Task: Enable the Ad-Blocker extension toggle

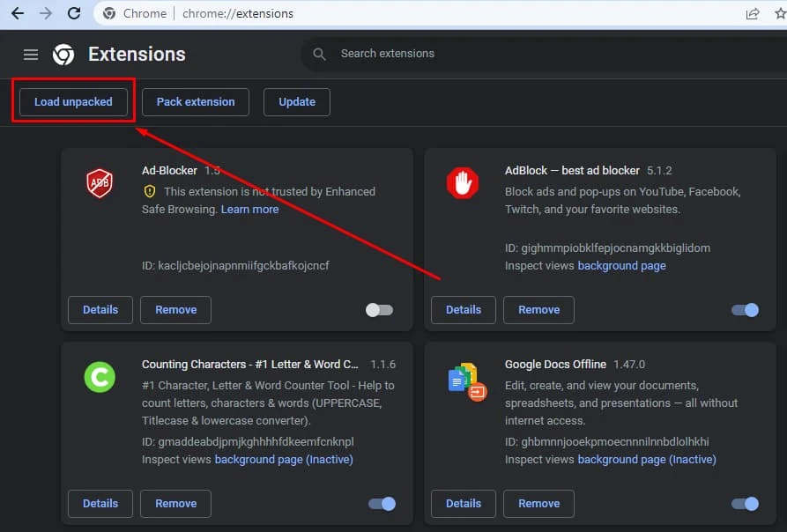Action: [380, 310]
